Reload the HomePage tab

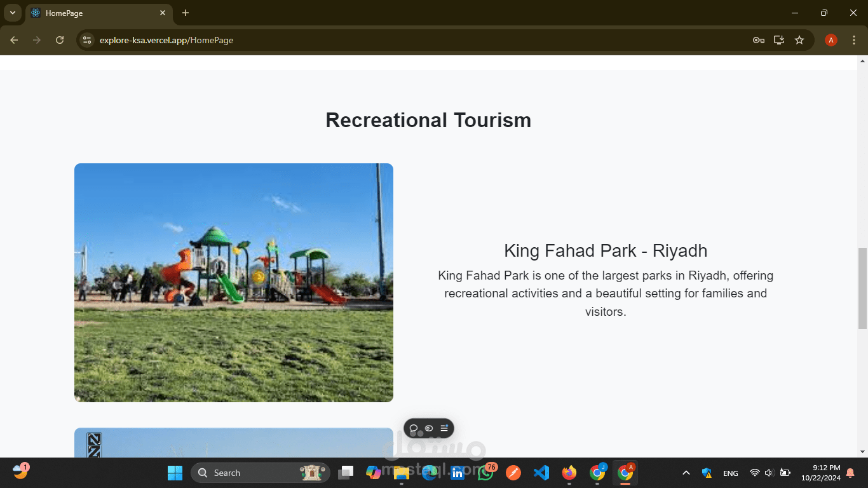(x=60, y=40)
